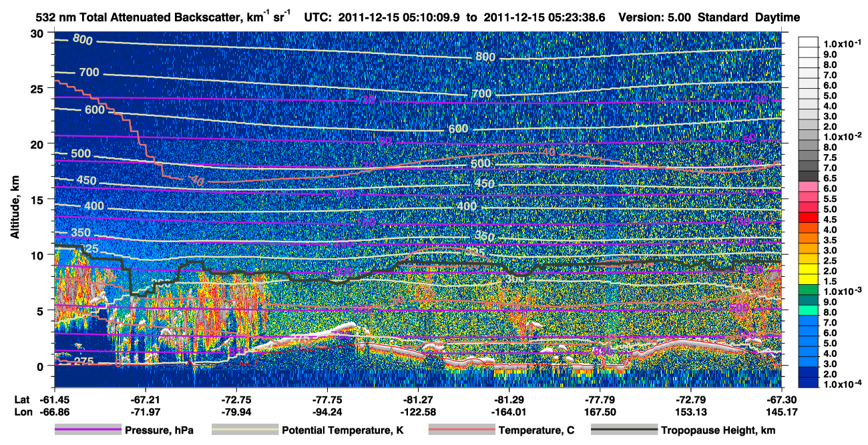Click the longitude value '-164.01'
868x445 pixels.
pos(509,412)
